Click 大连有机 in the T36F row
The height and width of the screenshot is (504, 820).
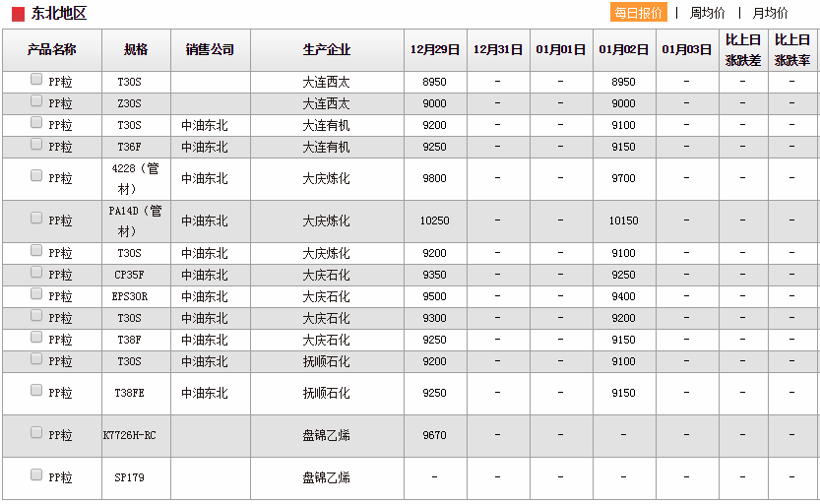click(x=327, y=148)
